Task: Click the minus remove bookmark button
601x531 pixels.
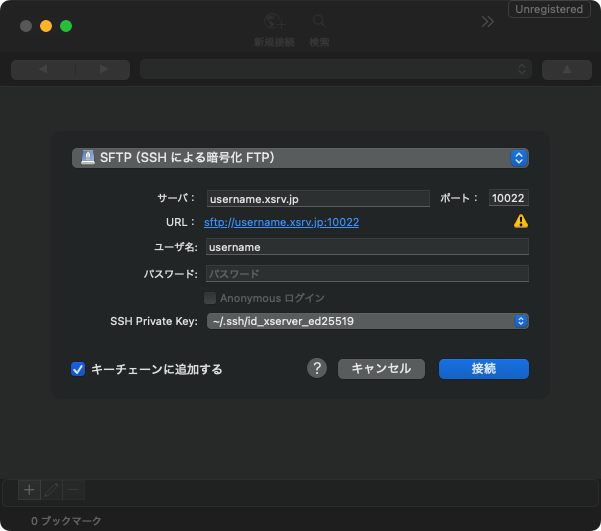Action: pos(74,489)
